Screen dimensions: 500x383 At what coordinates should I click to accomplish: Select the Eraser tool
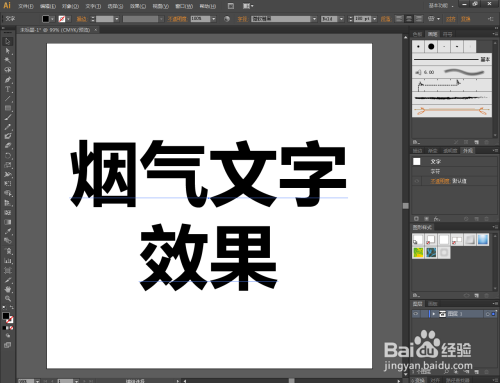[x=8, y=145]
